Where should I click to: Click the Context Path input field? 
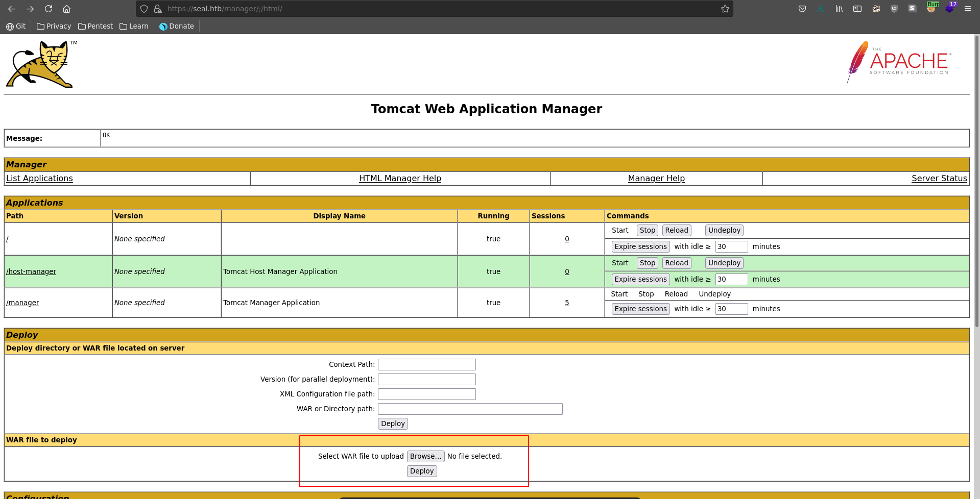[x=426, y=364]
